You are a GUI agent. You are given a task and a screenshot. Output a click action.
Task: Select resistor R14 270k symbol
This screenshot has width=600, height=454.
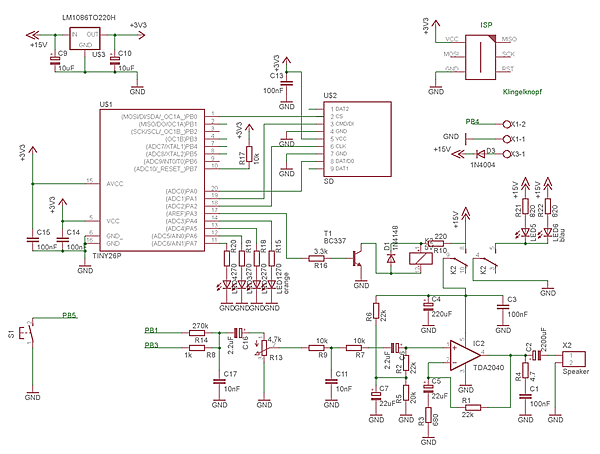197,333
